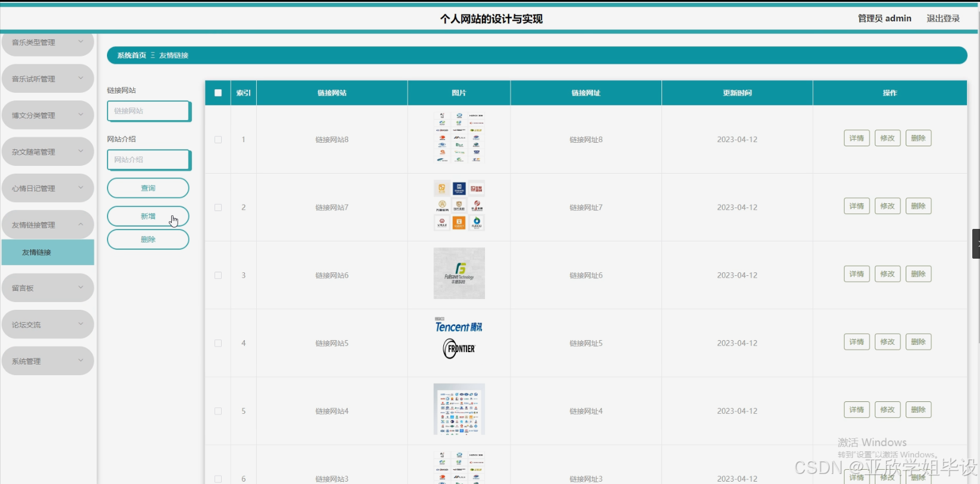Screen dimensions: 980x484
Task: Click 退出登录 to log out
Action: [943, 18]
